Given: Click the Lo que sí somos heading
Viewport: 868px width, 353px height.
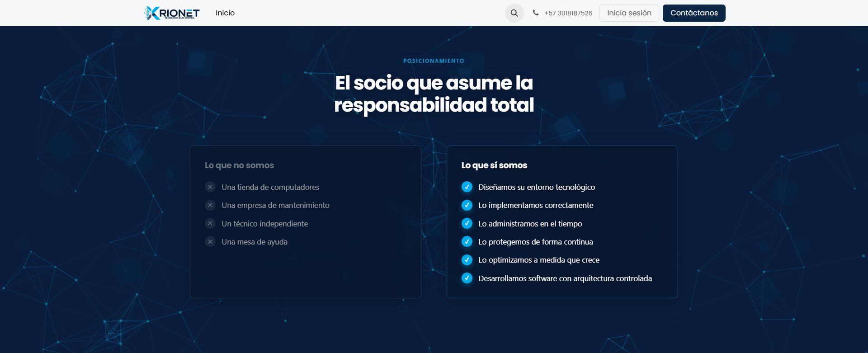Looking at the screenshot, I should [494, 165].
